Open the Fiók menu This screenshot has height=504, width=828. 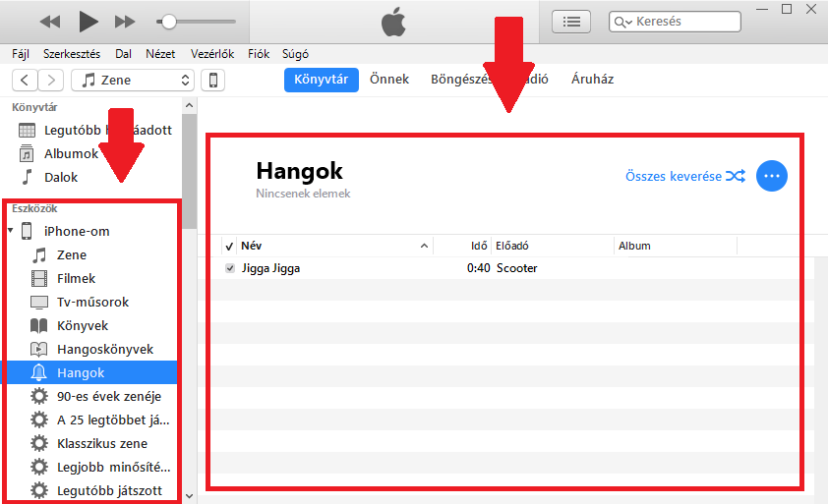tap(259, 54)
